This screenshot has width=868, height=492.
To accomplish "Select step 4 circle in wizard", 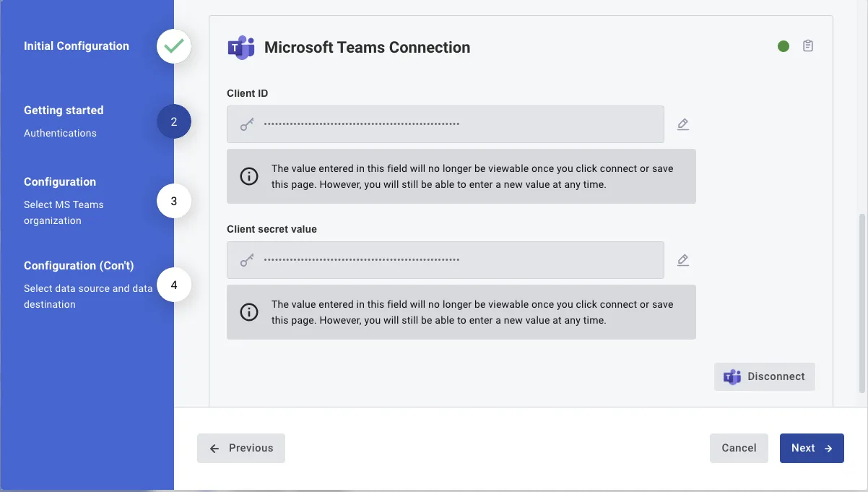I will point(174,285).
